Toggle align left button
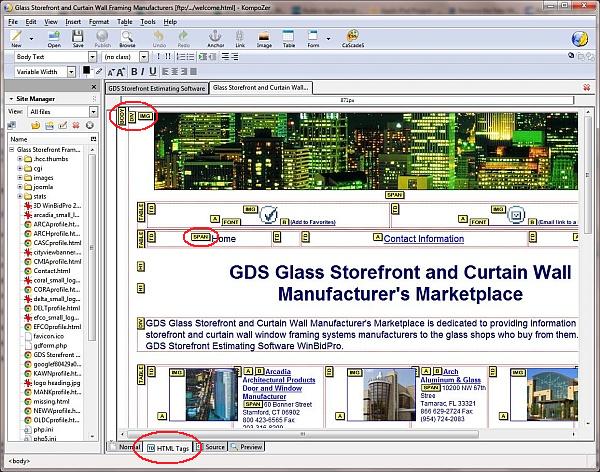 click(x=165, y=72)
